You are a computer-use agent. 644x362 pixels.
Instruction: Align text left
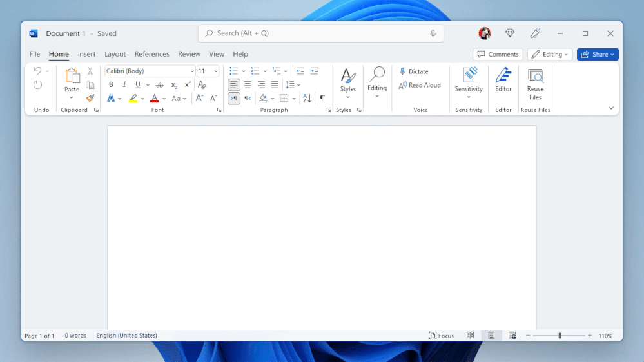point(234,84)
